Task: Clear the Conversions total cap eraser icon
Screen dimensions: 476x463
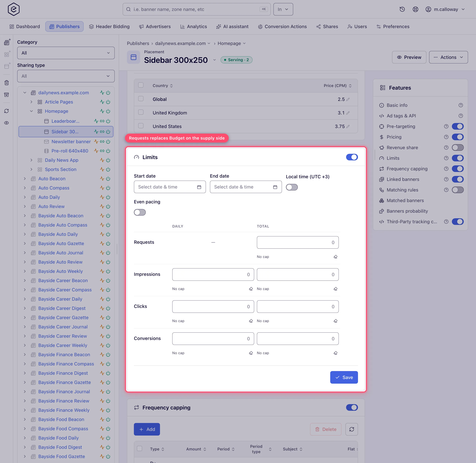Action: (x=336, y=353)
